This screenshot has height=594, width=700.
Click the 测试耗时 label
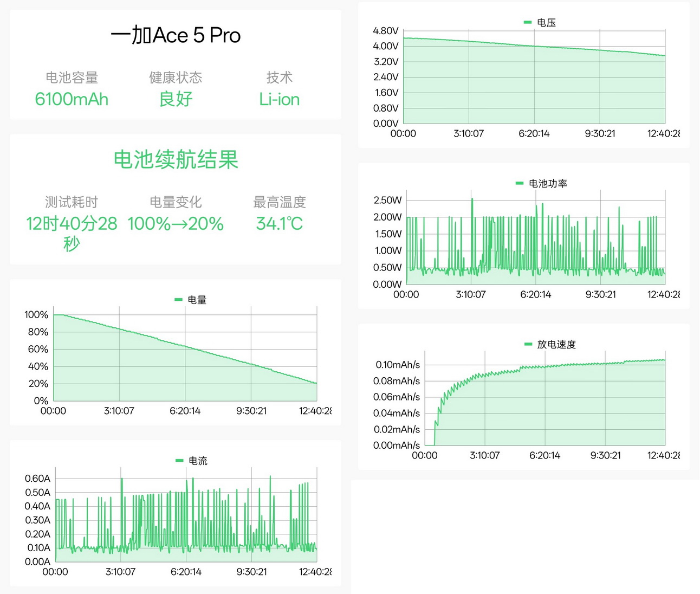[72, 202]
